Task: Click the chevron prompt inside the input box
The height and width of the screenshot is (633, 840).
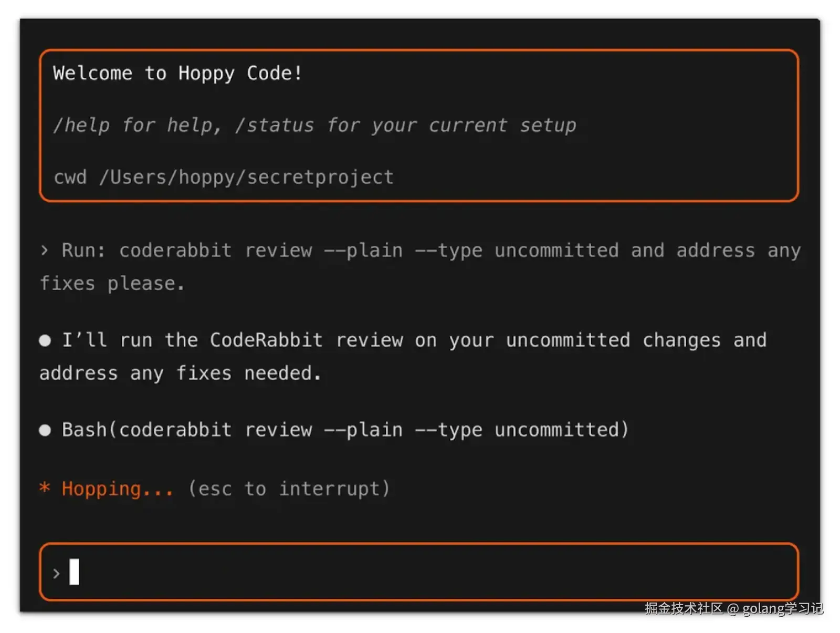Action: click(56, 573)
